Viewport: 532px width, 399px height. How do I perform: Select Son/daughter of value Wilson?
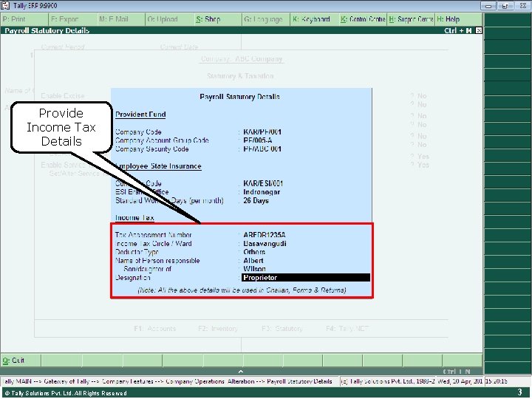254,269
